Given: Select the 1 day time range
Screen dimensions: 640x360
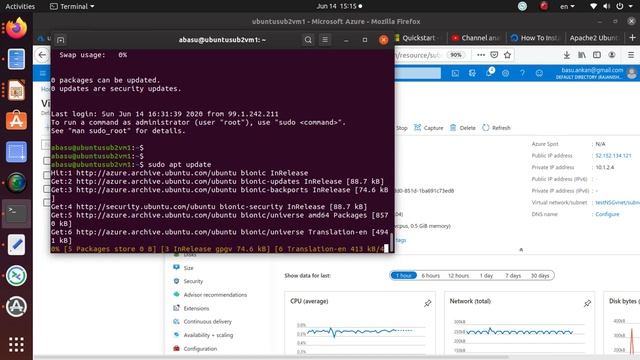Looking at the screenshot, I should coord(486,276).
